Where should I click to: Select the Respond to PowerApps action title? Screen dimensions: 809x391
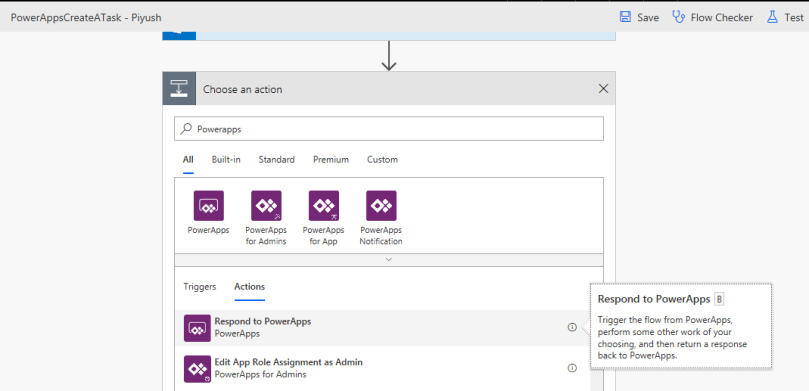263,321
